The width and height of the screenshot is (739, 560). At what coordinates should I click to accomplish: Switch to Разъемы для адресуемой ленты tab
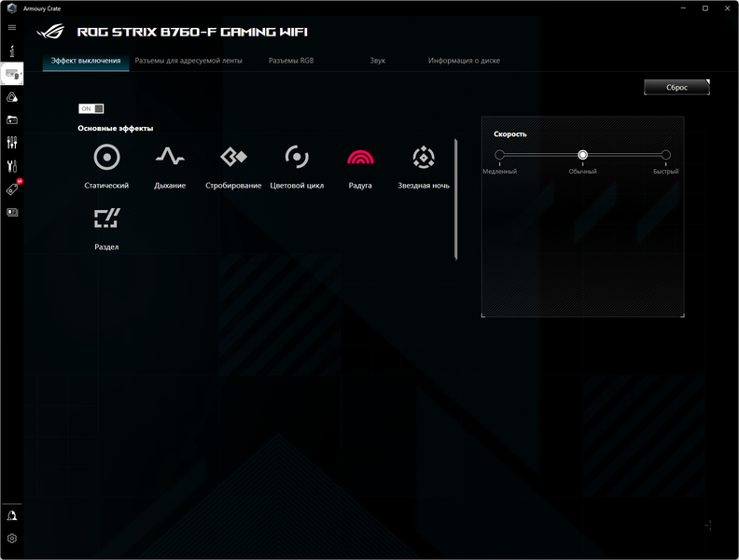pos(188,61)
